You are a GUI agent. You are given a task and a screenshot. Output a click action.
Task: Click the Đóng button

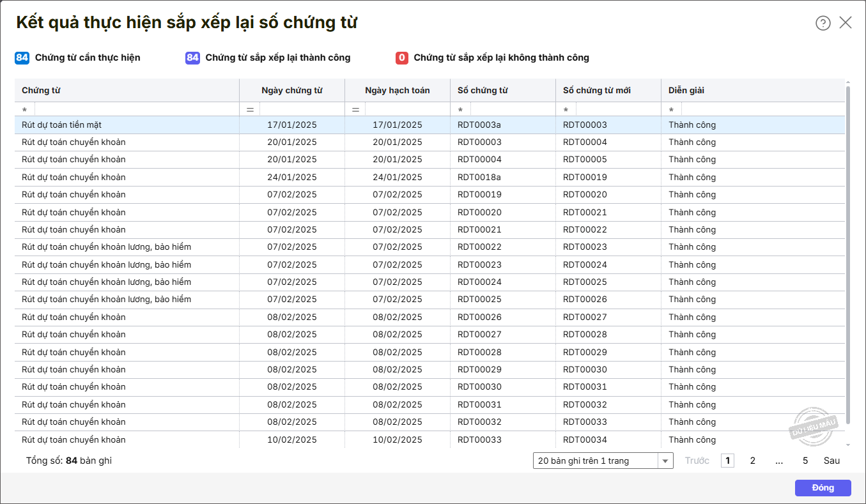[x=823, y=487]
